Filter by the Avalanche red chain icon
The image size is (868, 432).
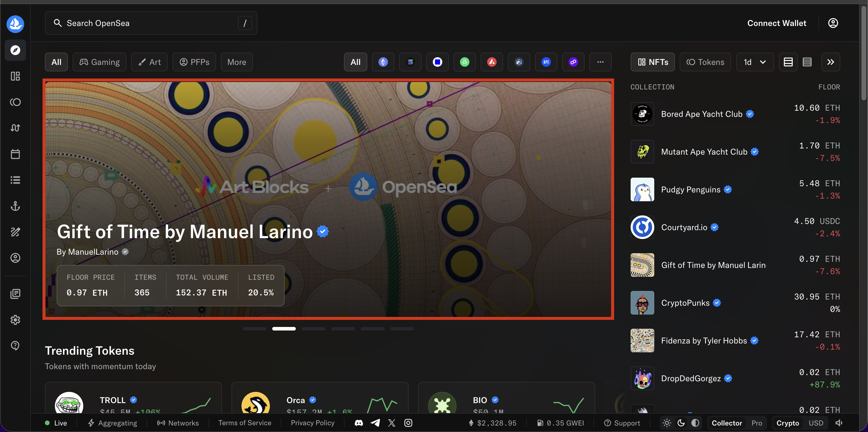(x=492, y=62)
